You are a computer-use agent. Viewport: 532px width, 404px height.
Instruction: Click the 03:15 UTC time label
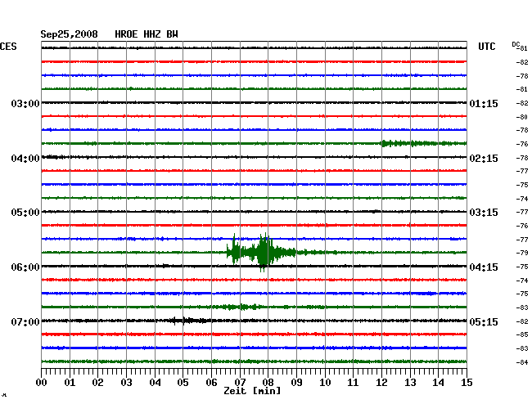pos(484,212)
